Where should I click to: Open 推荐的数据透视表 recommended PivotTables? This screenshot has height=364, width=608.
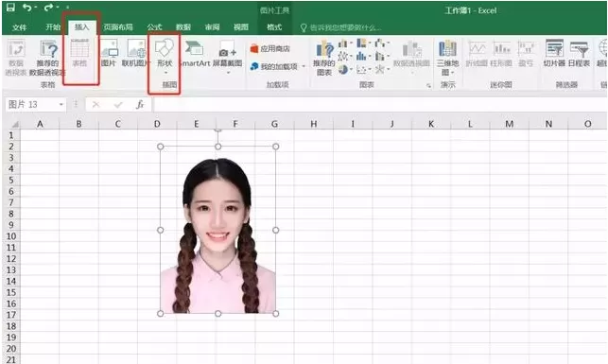[x=47, y=57]
